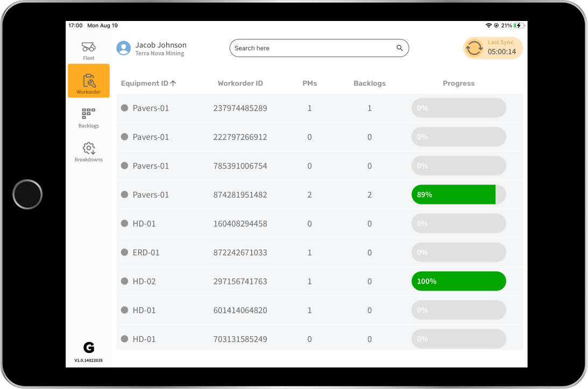Click the search magnifier icon
588x389 pixels.
400,48
